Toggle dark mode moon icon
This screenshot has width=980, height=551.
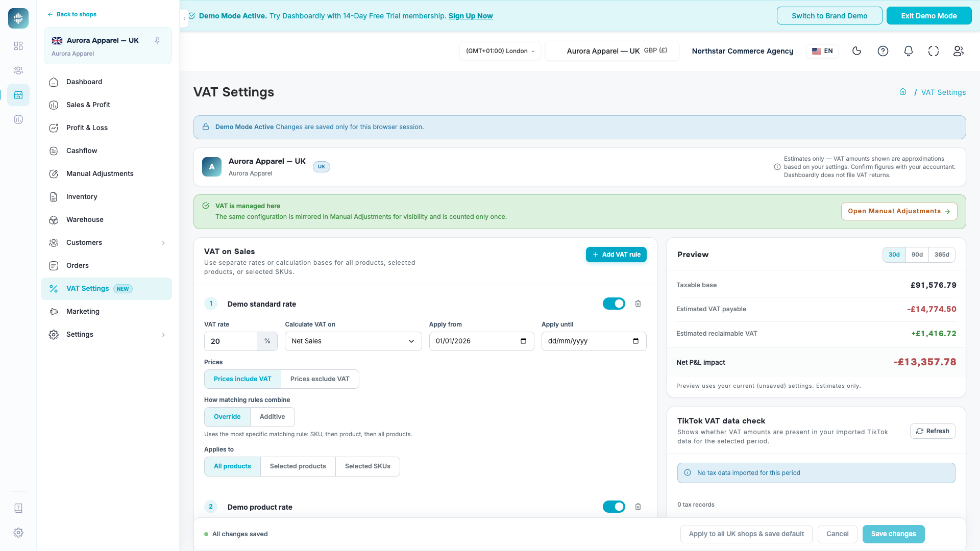(x=857, y=51)
